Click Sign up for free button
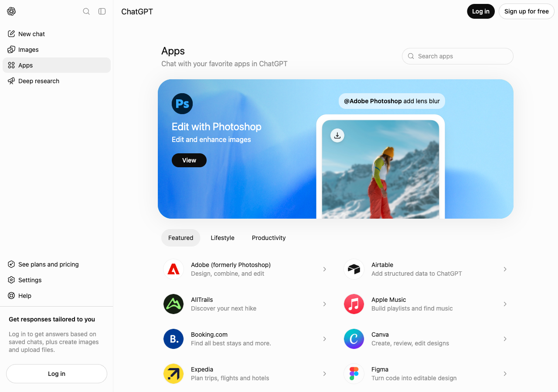This screenshot has width=558, height=392. tap(527, 11)
